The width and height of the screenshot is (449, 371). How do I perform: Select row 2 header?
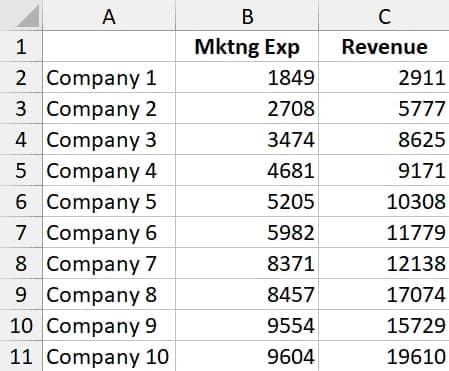(21, 77)
